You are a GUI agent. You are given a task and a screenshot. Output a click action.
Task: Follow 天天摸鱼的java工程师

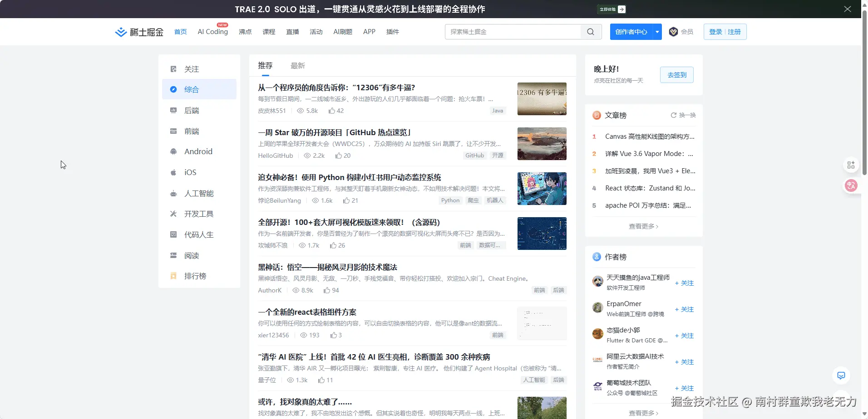pos(684,283)
